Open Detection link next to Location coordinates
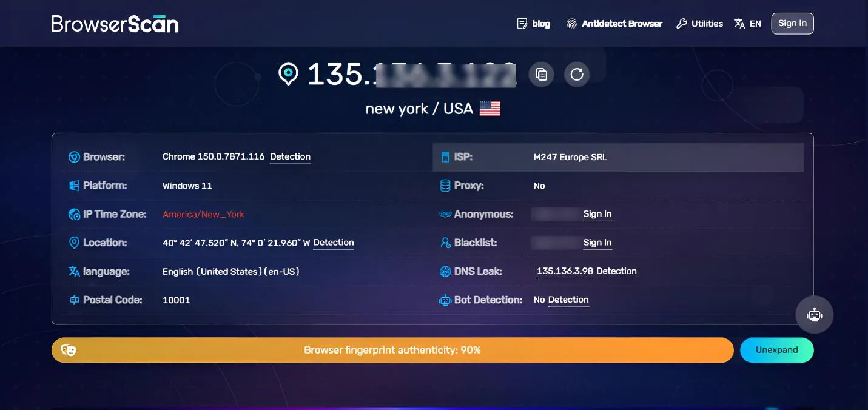Screen dimensions: 868x410 click(x=334, y=243)
